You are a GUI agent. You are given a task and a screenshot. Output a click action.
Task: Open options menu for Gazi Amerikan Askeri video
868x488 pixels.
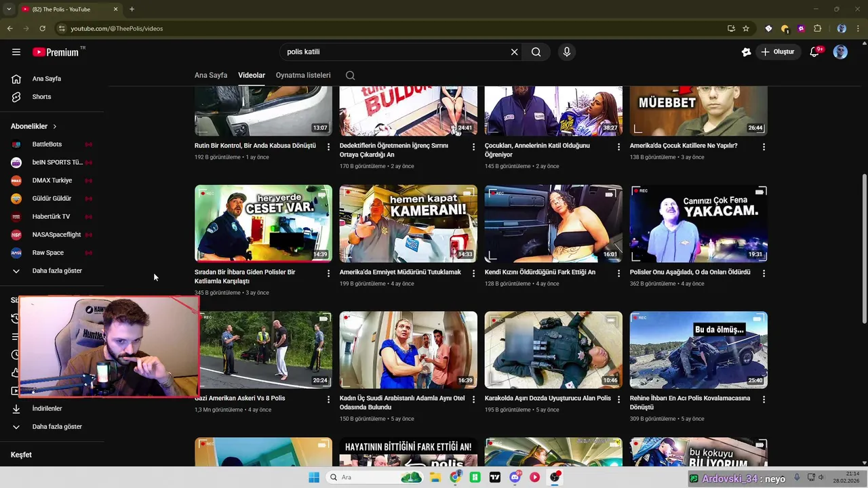[x=329, y=399]
